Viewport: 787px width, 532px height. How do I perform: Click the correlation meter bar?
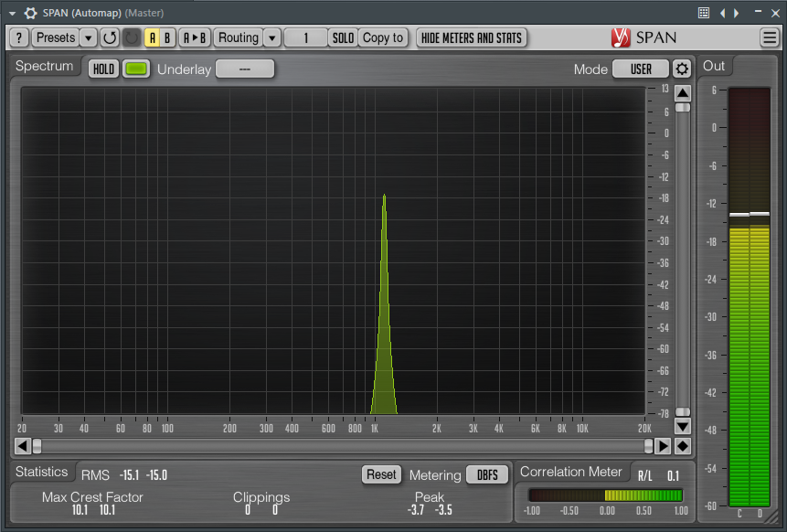(605, 495)
